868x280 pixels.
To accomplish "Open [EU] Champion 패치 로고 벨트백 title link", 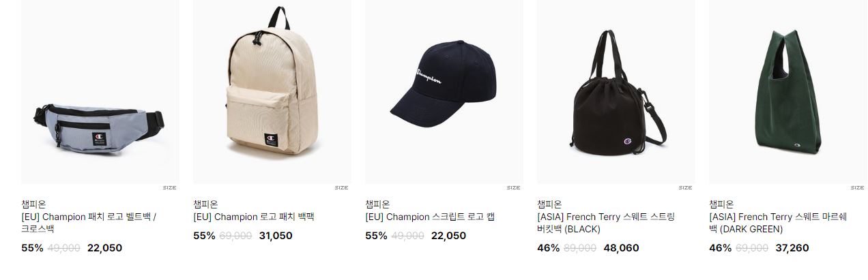I will 89,223.
